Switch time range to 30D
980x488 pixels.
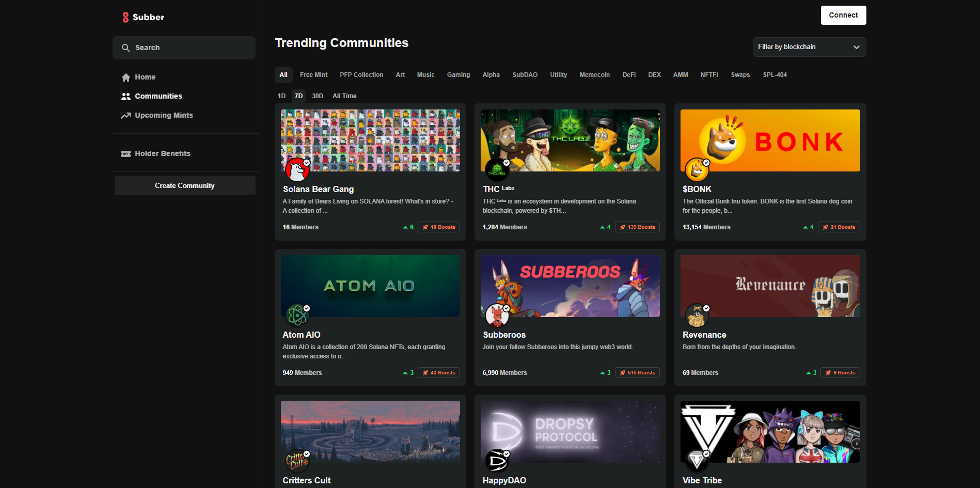[x=318, y=96]
